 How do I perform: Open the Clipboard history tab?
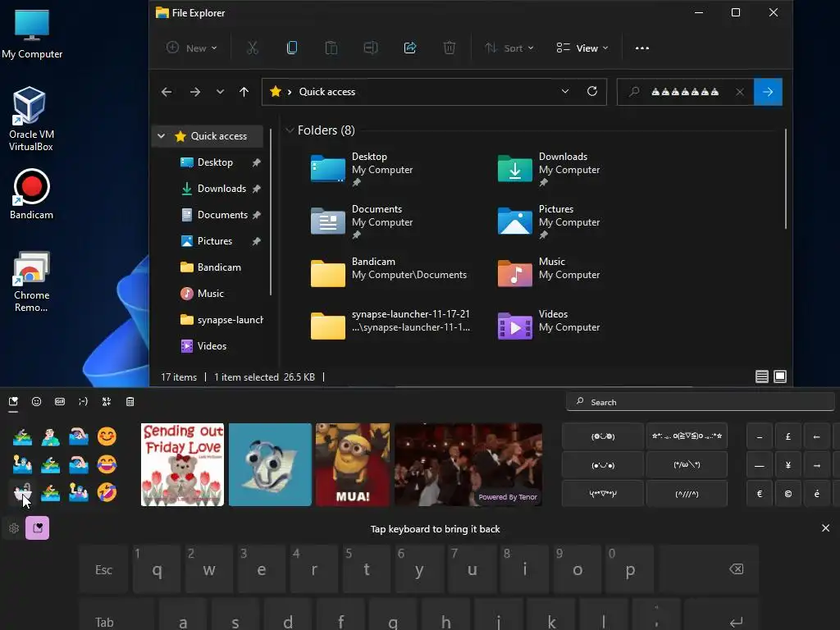[130, 402]
